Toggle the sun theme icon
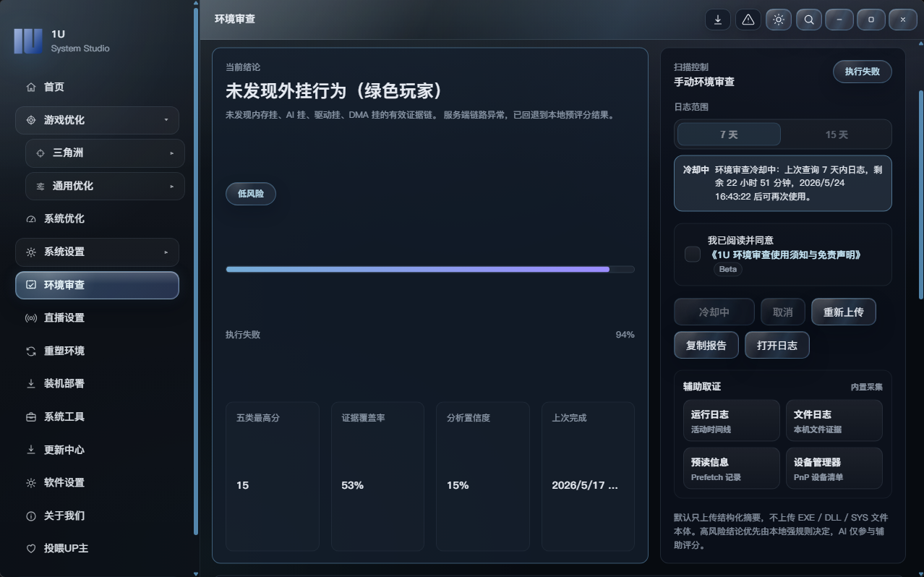This screenshot has height=577, width=924. click(x=778, y=20)
